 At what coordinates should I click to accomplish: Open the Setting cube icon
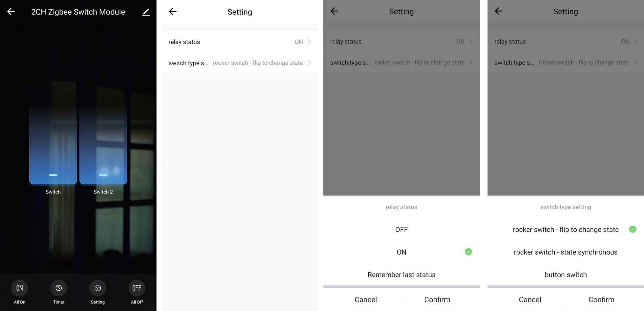98,288
